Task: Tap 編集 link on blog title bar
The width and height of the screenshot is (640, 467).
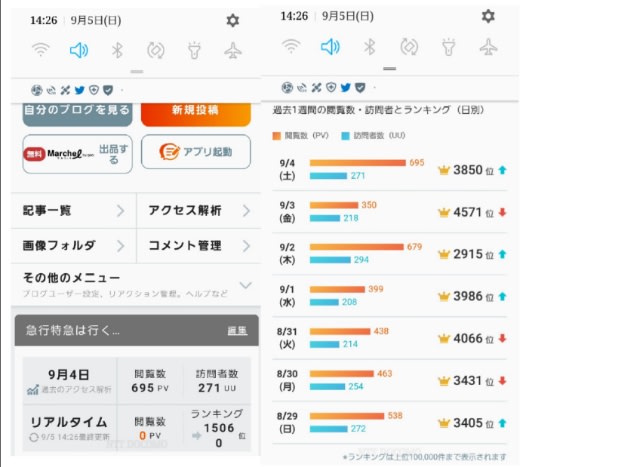Action: [237, 331]
